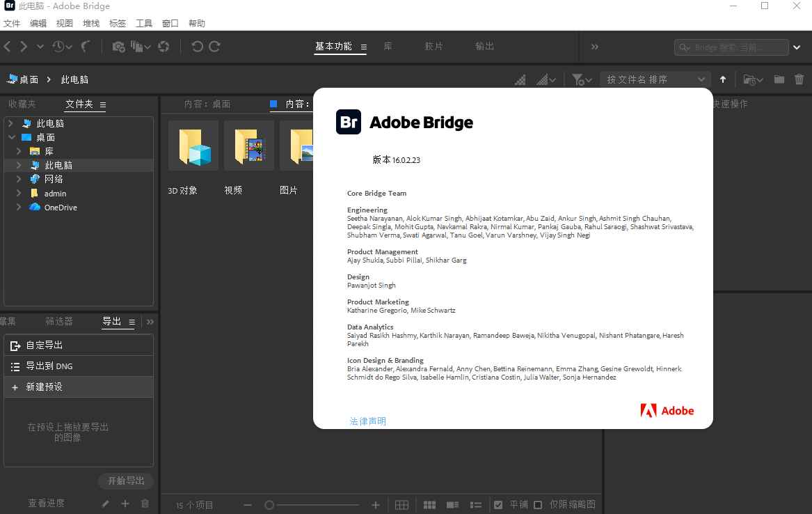Expand the 网络 tree node
The width and height of the screenshot is (812, 514).
[x=19, y=179]
